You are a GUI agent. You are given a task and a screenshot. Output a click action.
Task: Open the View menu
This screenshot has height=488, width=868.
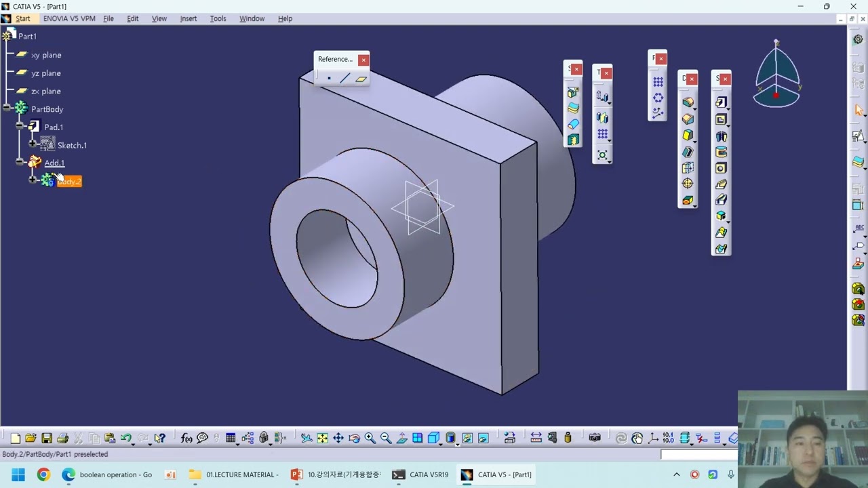(x=159, y=18)
